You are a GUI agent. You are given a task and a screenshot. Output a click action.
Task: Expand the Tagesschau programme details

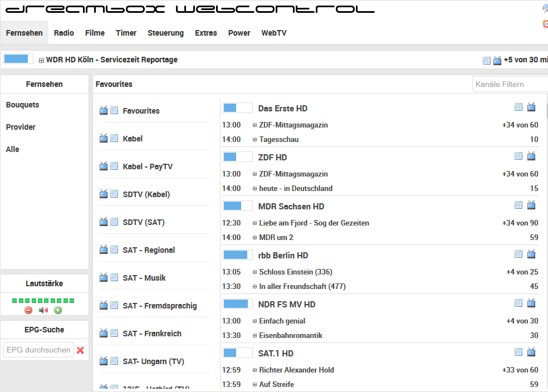[x=255, y=140]
